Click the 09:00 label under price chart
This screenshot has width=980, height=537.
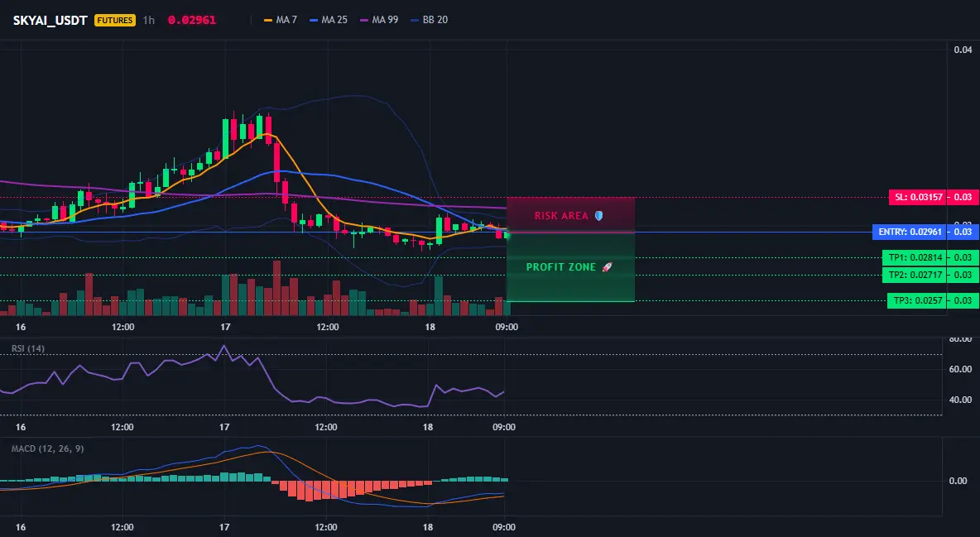507,327
